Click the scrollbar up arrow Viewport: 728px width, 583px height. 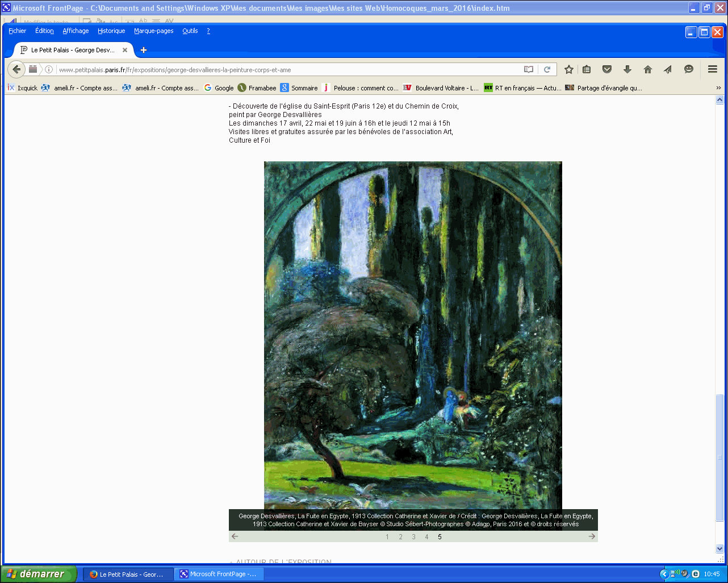click(720, 100)
